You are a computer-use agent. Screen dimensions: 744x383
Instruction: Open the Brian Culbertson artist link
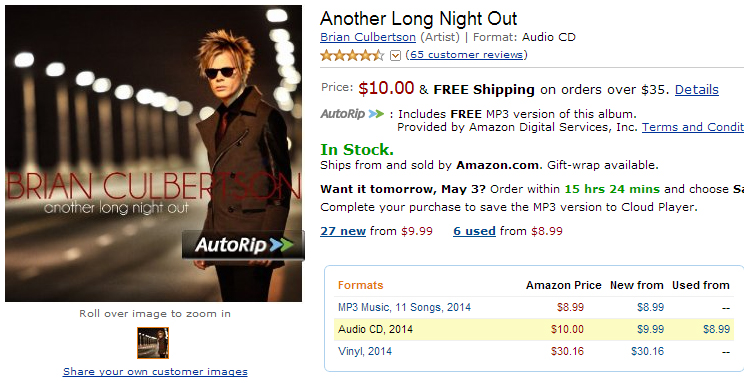point(368,37)
